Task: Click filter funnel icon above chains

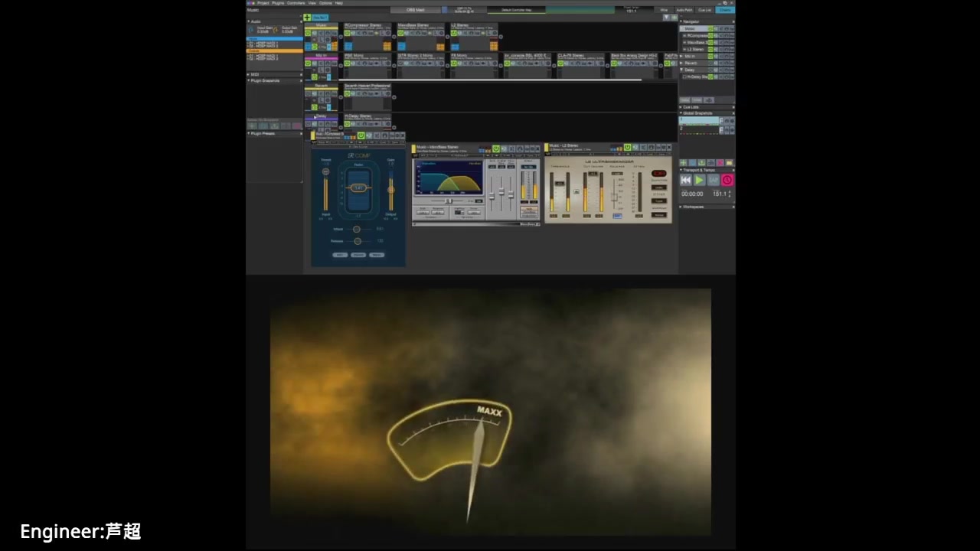Action: [x=666, y=18]
